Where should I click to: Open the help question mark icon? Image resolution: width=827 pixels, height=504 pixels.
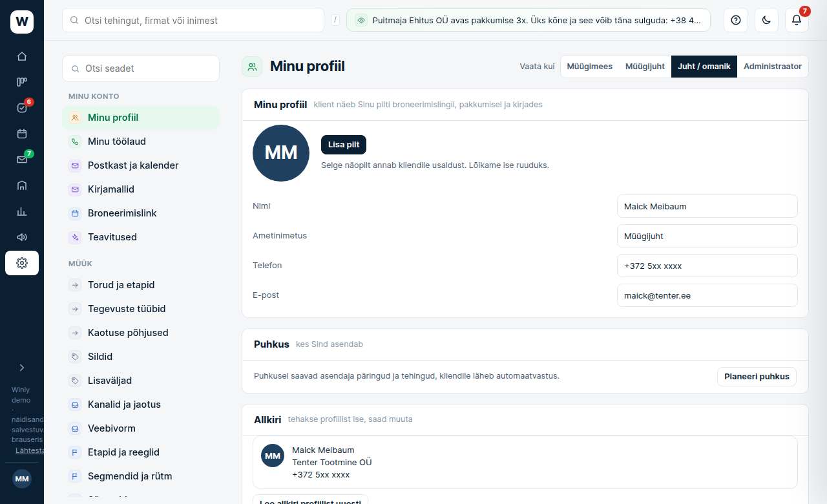point(735,20)
